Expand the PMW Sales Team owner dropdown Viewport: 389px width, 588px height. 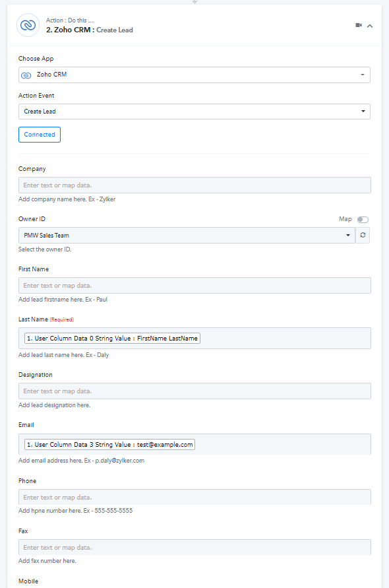click(187, 235)
